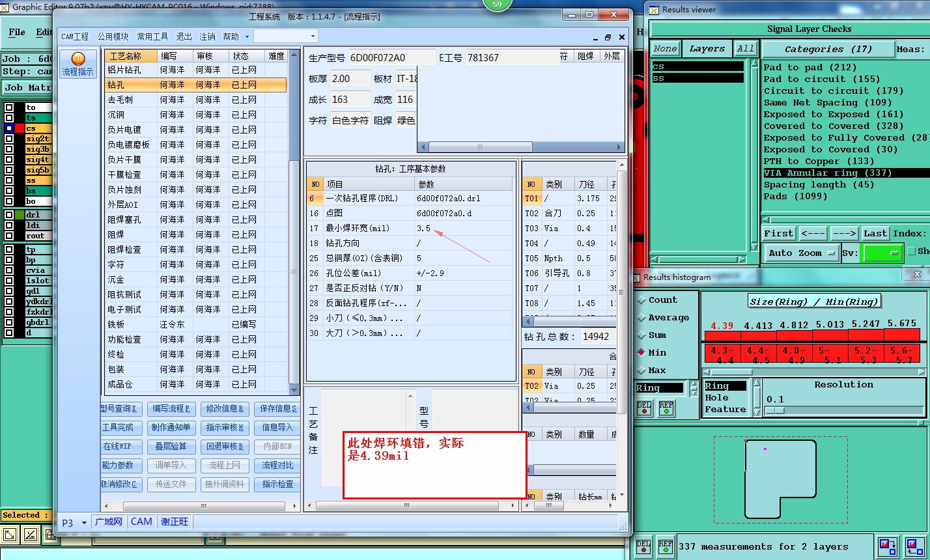Click 制作通知单 button
The height and width of the screenshot is (560, 930).
(171, 428)
